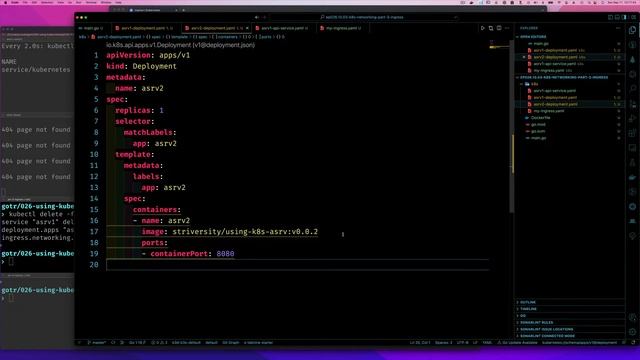Open the Apple menu in menu bar

pos(5,2)
